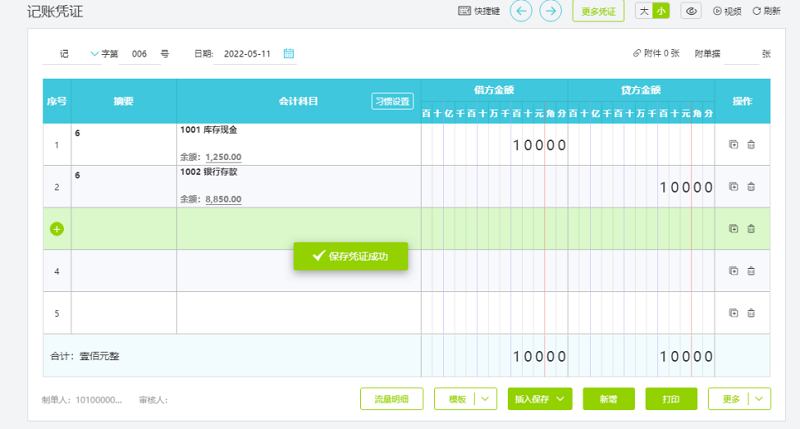Click the 新增 button
The image size is (800, 429).
(609, 399)
